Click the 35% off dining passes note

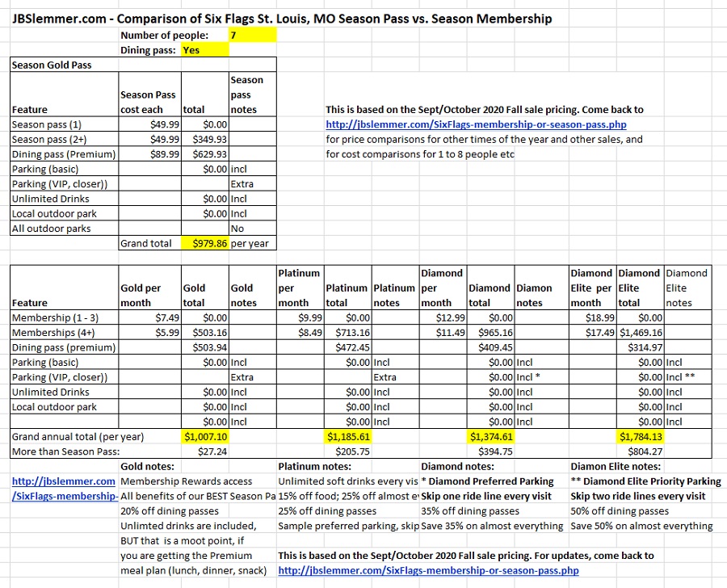[x=470, y=511]
